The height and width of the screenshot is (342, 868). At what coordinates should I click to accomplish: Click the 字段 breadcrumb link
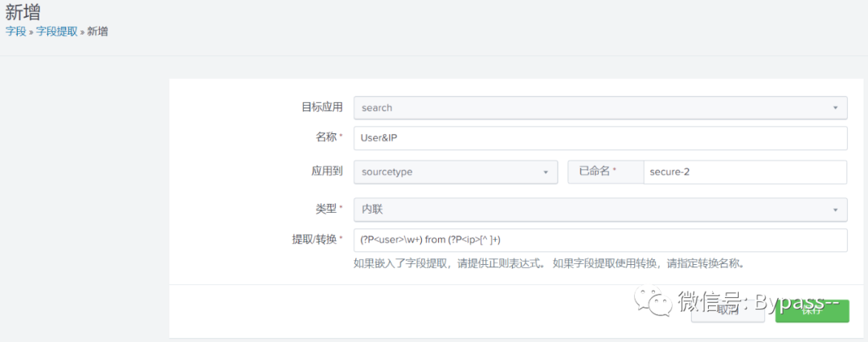point(16,31)
